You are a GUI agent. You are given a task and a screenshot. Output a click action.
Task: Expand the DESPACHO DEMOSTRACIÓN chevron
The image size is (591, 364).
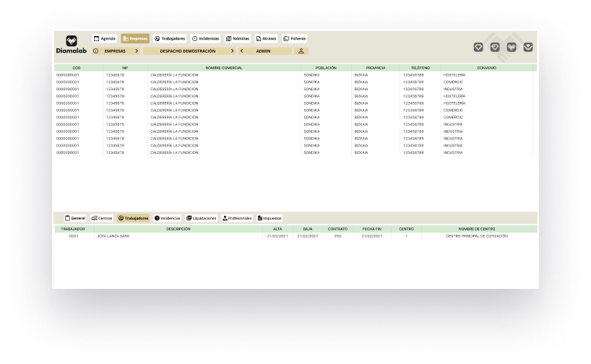click(x=232, y=51)
